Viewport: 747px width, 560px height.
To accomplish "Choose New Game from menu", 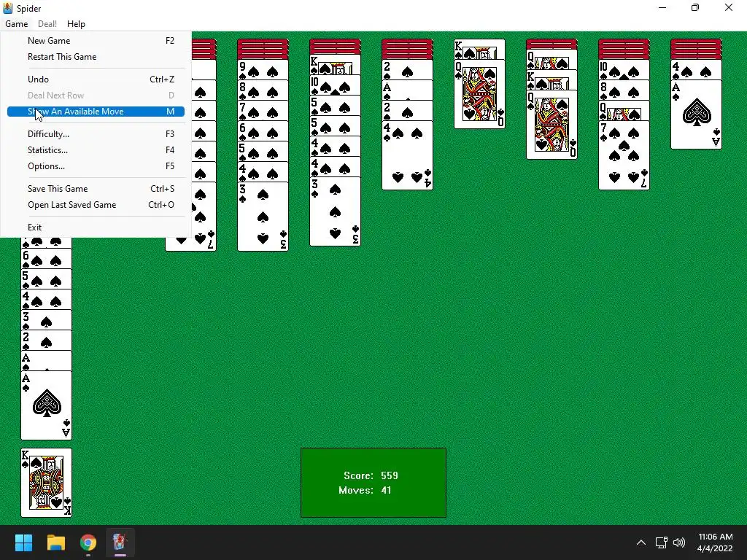I will 96,41.
